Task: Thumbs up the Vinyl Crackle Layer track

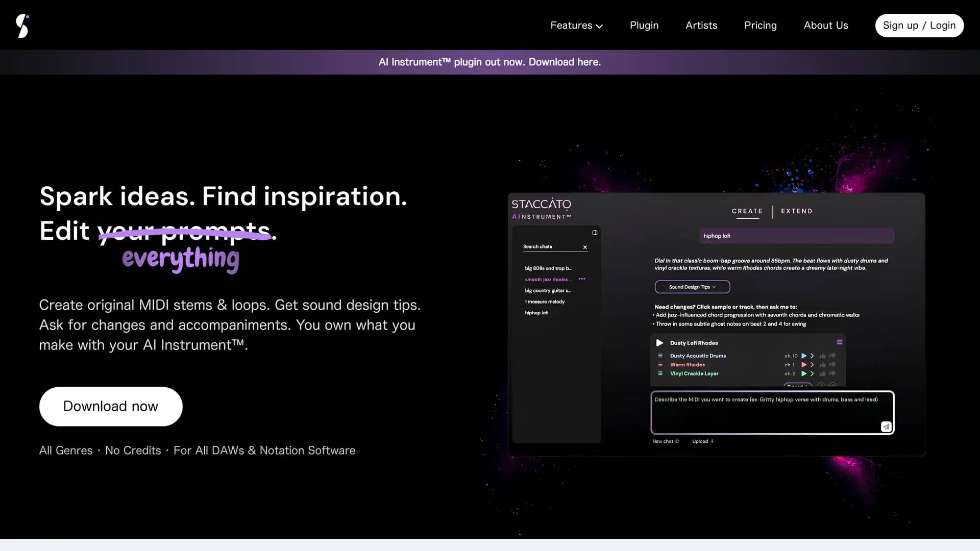Action: (823, 374)
